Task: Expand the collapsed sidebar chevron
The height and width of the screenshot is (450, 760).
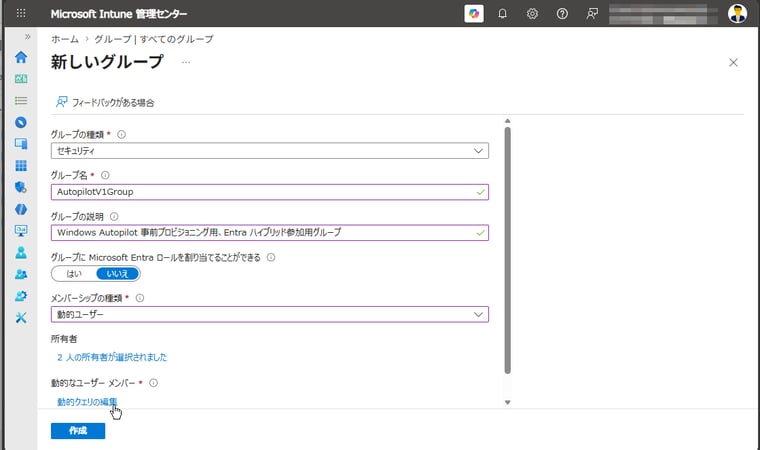Action: click(28, 37)
